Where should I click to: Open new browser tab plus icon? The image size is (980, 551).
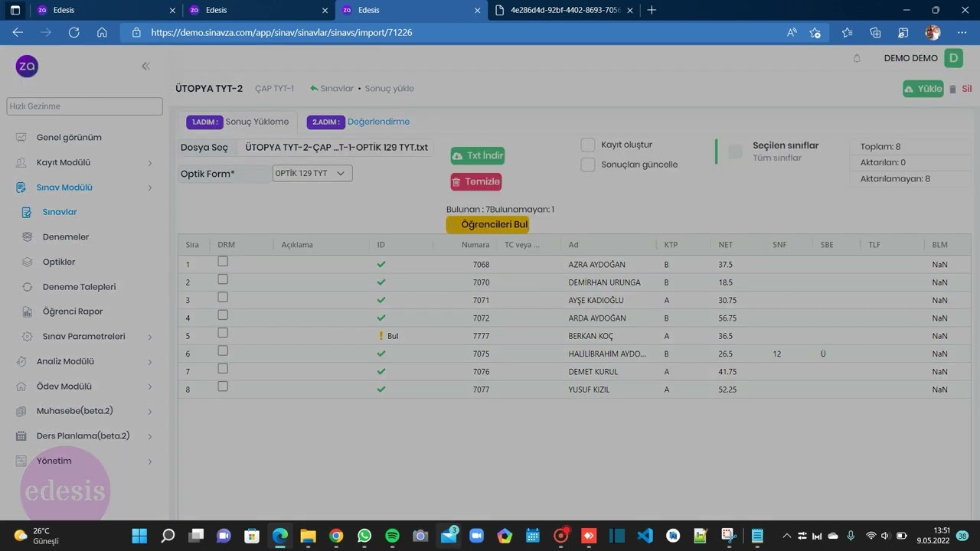652,10
